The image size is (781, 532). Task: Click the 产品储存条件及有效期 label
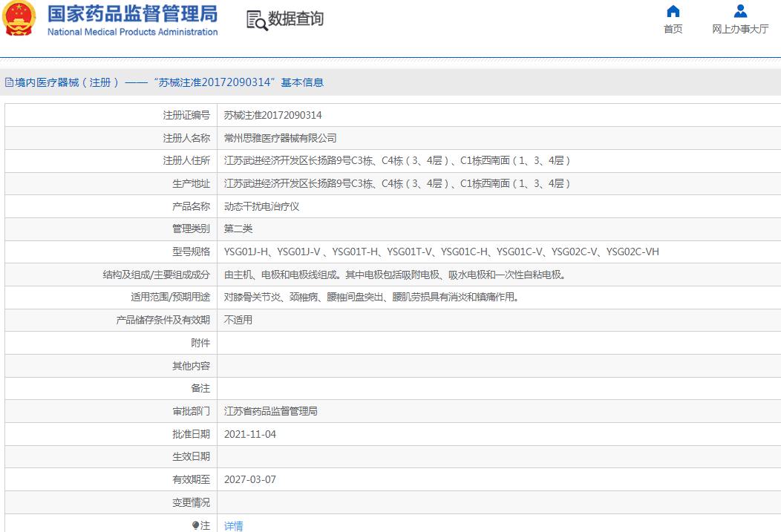(x=163, y=320)
